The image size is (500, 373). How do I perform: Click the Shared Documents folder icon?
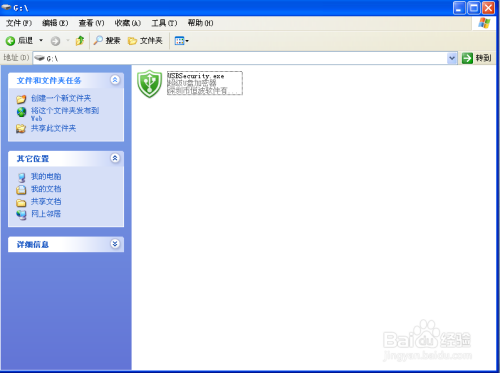coord(21,202)
